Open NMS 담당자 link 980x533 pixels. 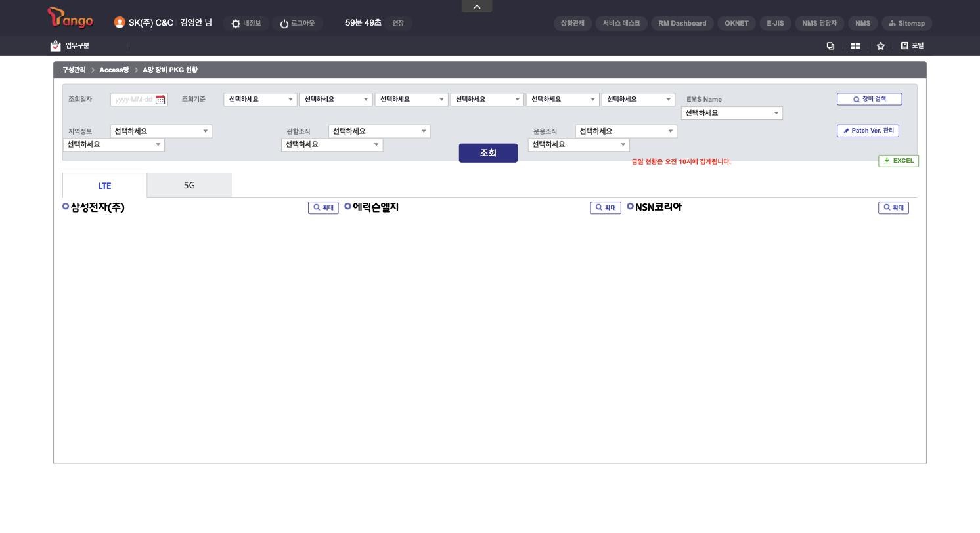[x=820, y=23]
